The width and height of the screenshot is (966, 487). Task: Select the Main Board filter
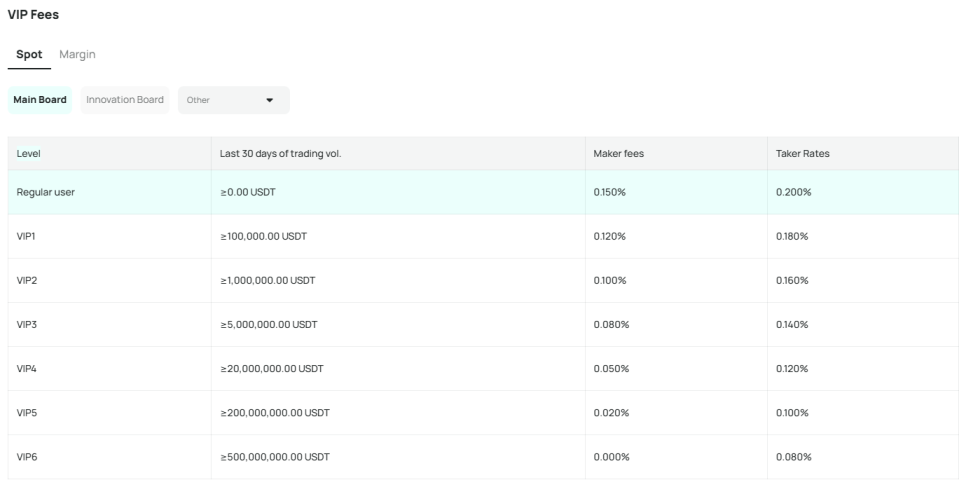coord(40,100)
